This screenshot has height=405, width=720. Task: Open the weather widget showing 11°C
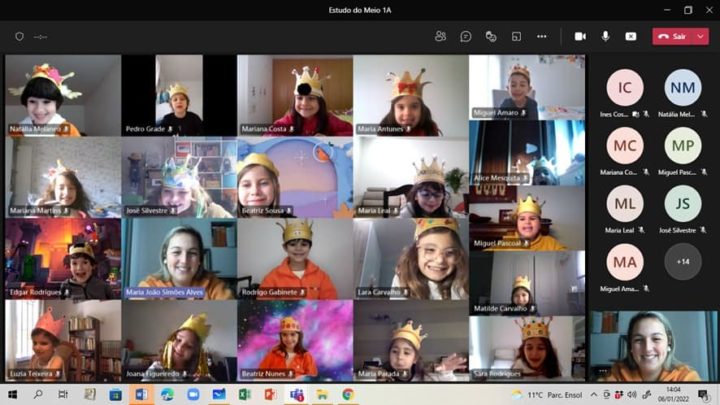540,395
